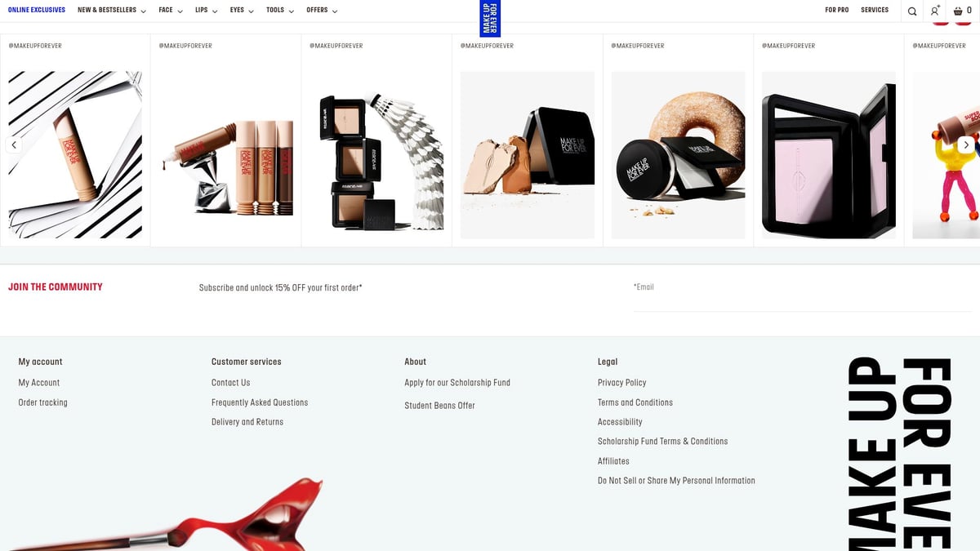
Task: Open Frequently Asked Questions
Action: (x=260, y=402)
